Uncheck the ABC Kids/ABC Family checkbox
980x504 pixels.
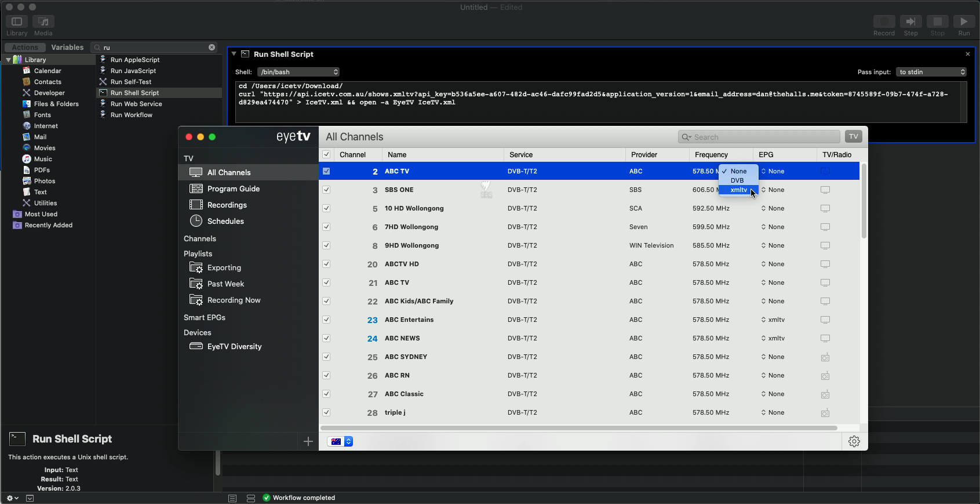326,301
